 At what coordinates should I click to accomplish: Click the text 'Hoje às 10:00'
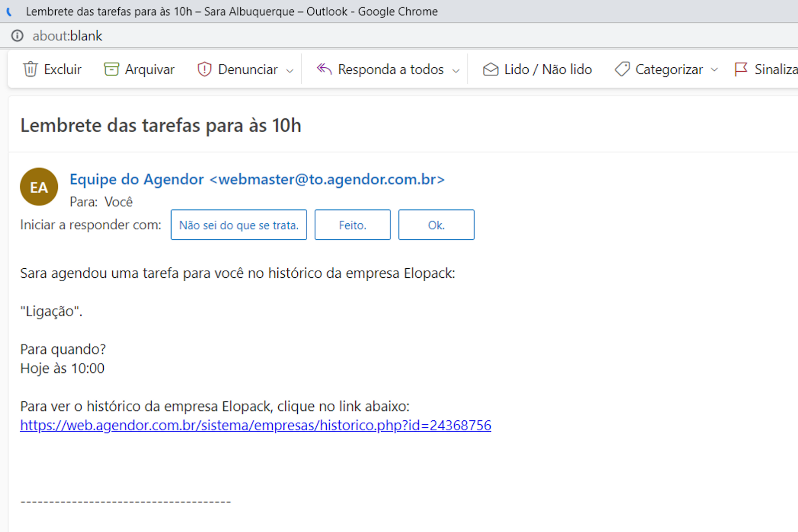tap(62, 368)
